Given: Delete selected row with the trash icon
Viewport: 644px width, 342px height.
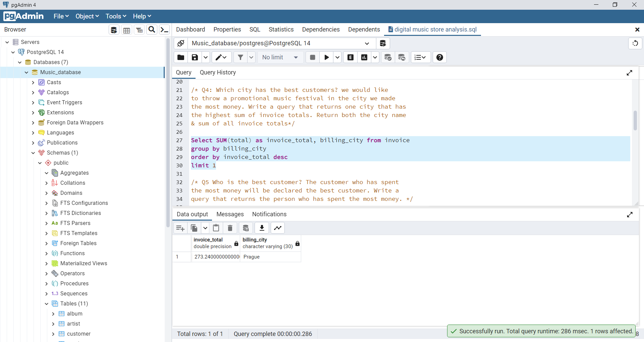Looking at the screenshot, I should 230,228.
